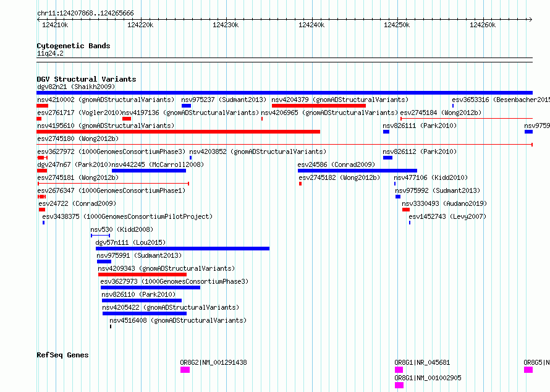Select the blue dgv57n111 variant bar
Image resolution: width=550 pixels, height=392 pixels.
(x=182, y=249)
